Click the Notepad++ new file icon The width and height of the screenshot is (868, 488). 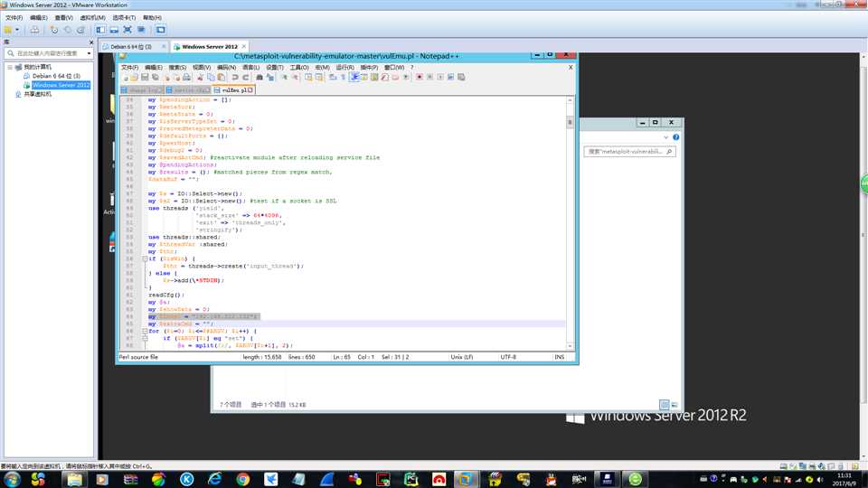[x=126, y=77]
